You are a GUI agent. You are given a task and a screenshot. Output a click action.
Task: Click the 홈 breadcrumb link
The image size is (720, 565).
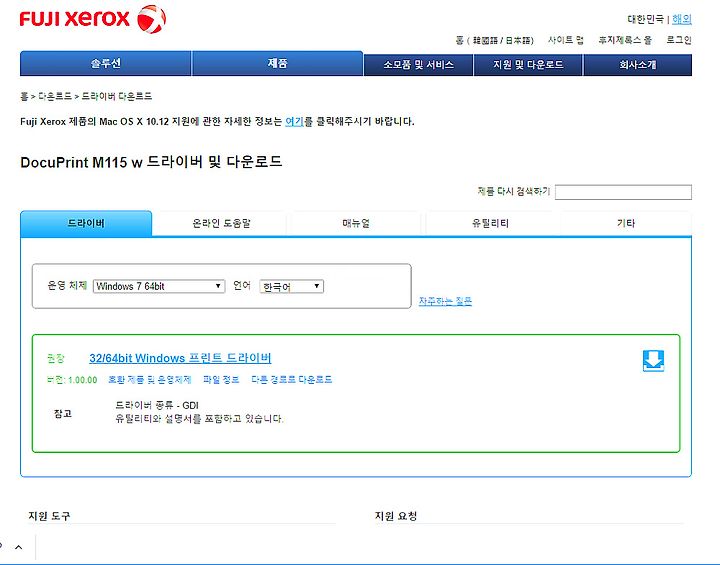click(24, 96)
